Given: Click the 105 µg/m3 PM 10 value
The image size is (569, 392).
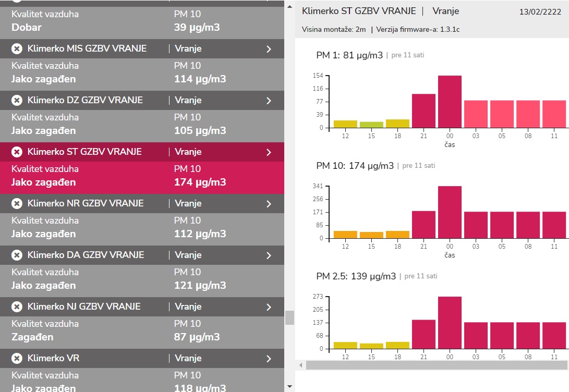Looking at the screenshot, I should coord(200,130).
